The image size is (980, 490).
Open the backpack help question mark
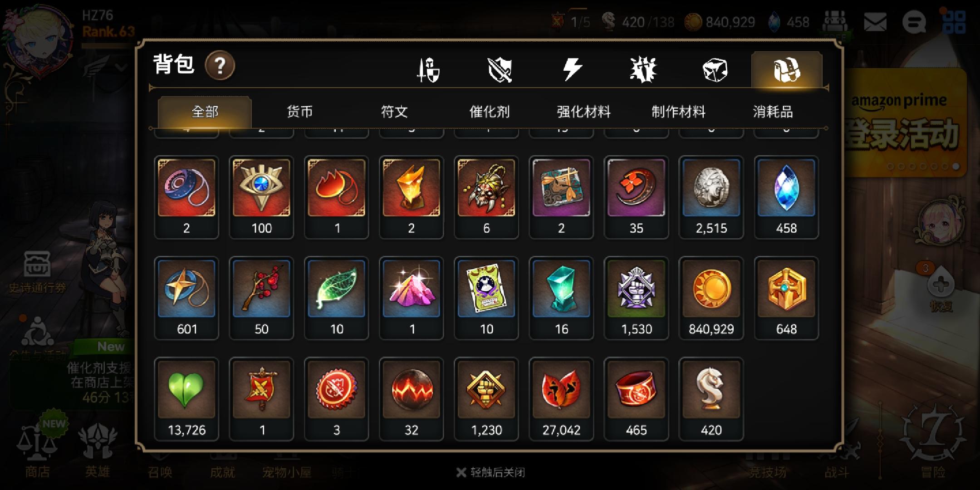[220, 66]
